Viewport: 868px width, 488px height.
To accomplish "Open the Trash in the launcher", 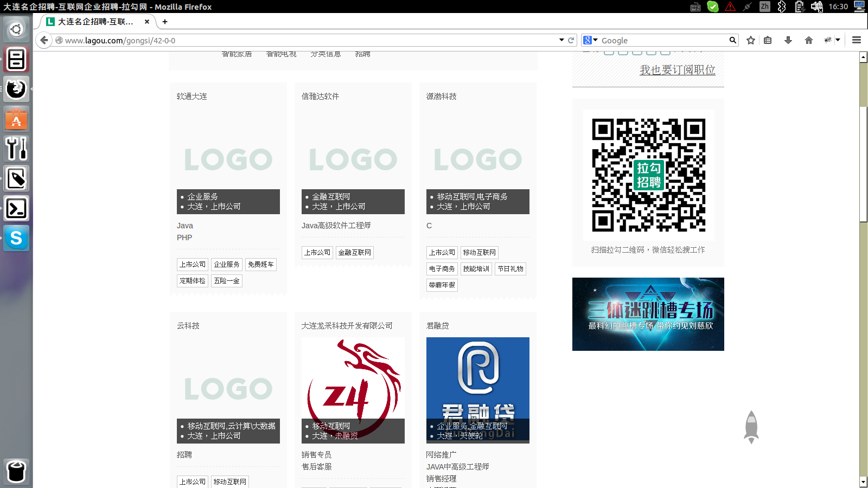I will tap(16, 471).
